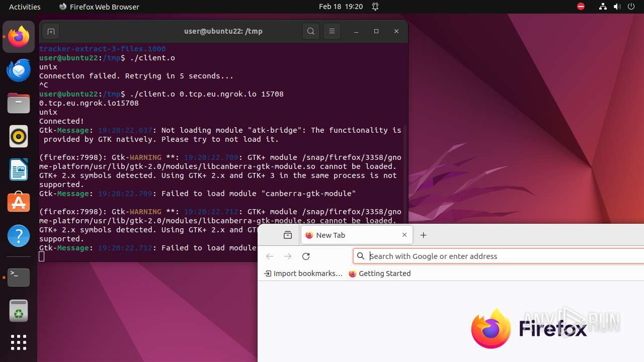Open the Files manager in dock

click(x=19, y=103)
